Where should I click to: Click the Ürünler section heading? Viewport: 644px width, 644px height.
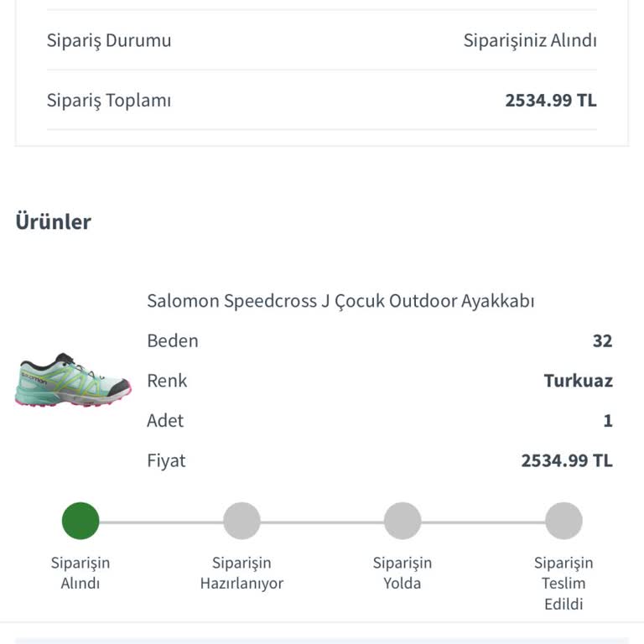53,222
